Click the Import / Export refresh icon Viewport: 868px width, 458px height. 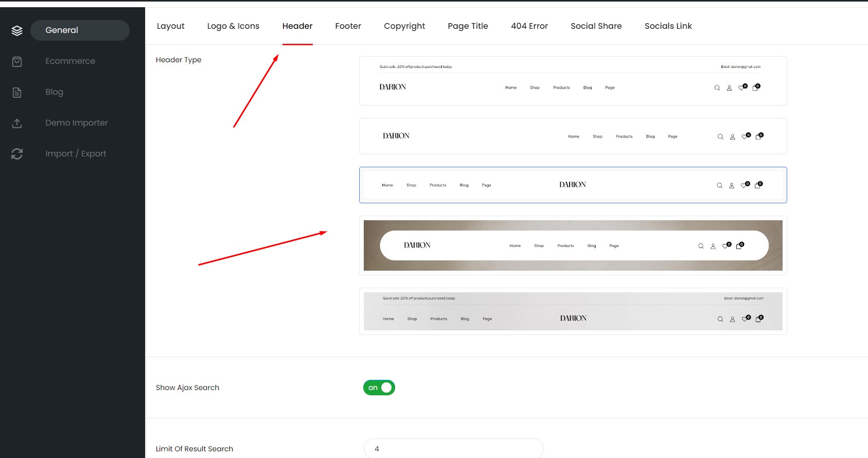pos(17,154)
